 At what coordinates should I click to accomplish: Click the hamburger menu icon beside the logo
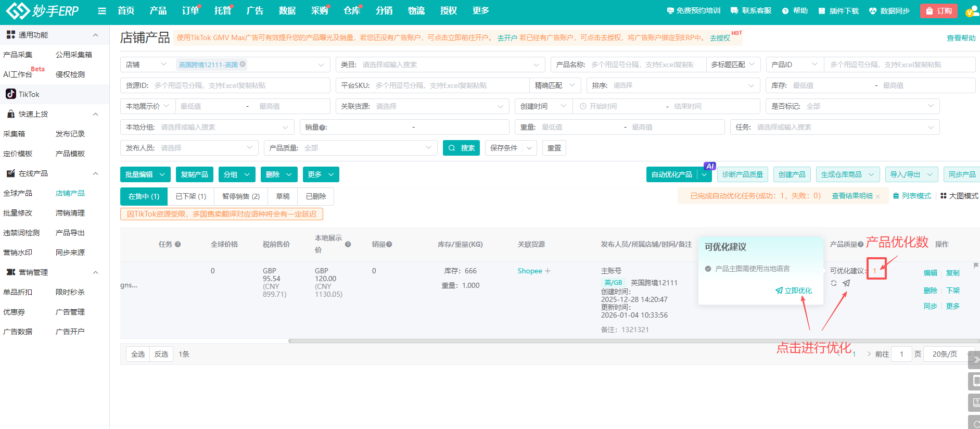pyautogui.click(x=102, y=11)
